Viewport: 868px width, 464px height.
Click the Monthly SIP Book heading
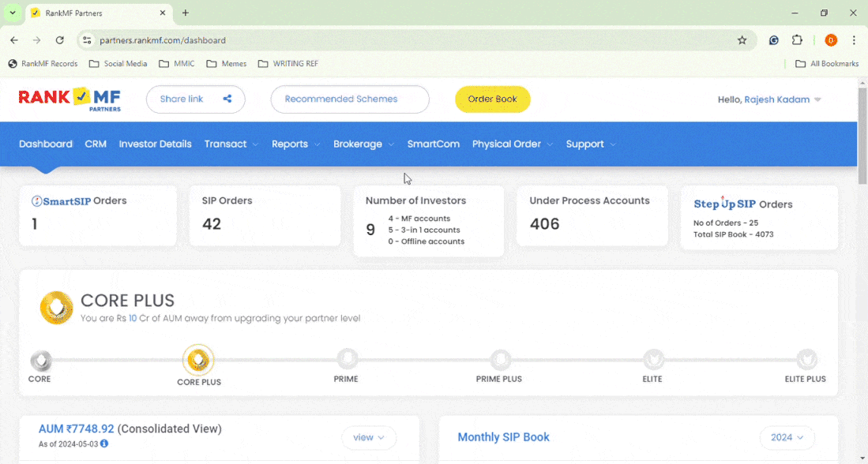(504, 437)
